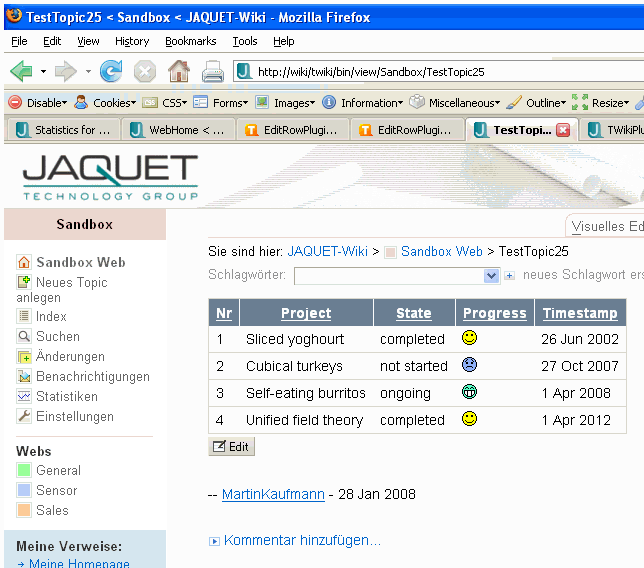Click the Einstellungen wrench icon
644x568 pixels.
[x=24, y=416]
